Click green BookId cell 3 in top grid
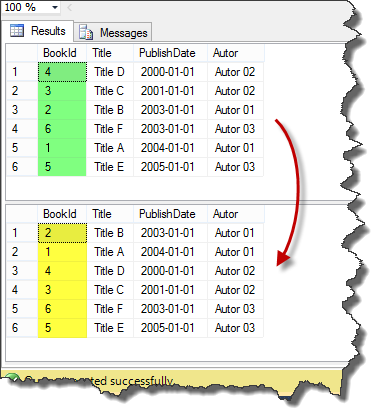The width and height of the screenshot is (386, 420). click(62, 91)
